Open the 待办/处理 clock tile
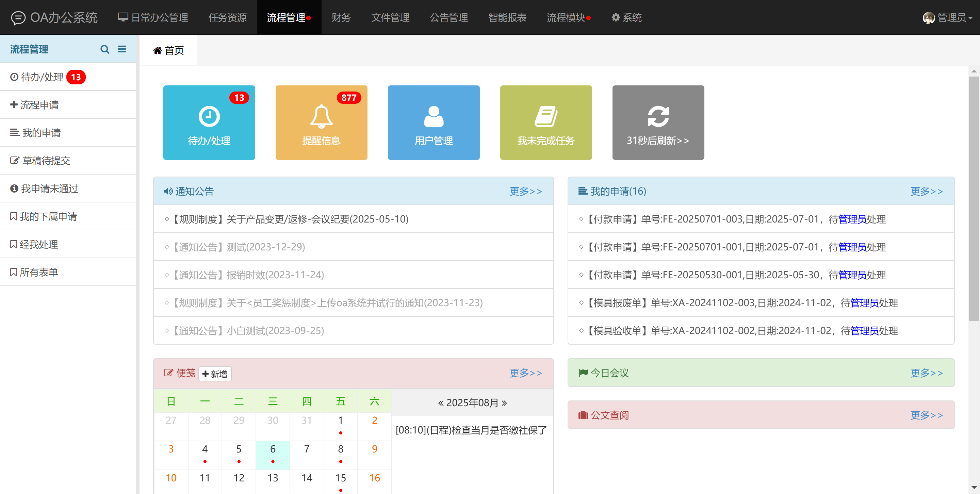The image size is (980, 494). [x=209, y=122]
